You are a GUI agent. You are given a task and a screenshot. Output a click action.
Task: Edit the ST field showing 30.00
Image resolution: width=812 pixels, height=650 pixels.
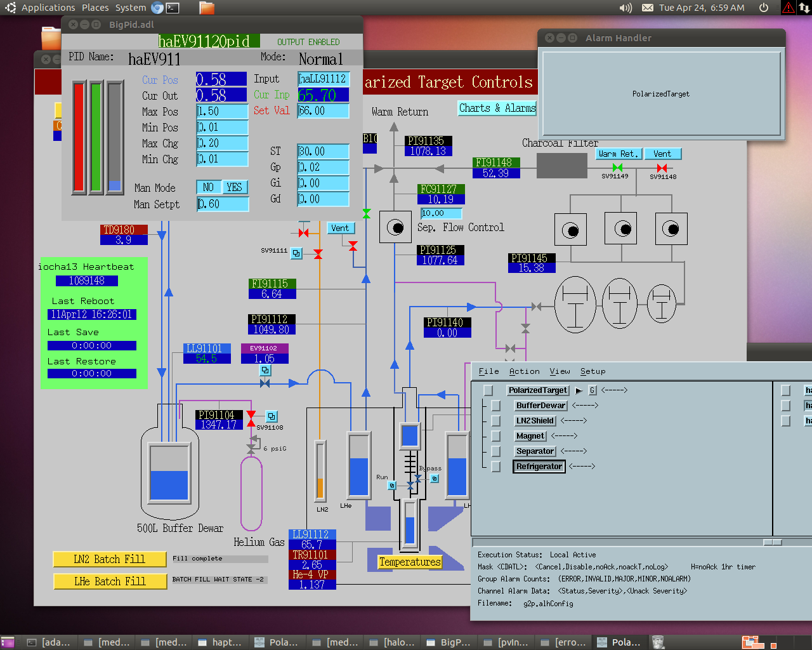[324, 151]
